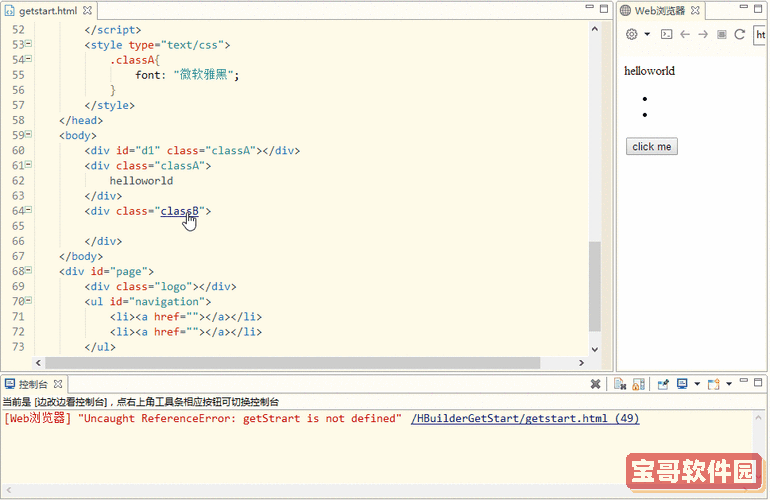
Task: Open error link /HBuilderGetStart/getstart.html (49)
Action: (525, 418)
